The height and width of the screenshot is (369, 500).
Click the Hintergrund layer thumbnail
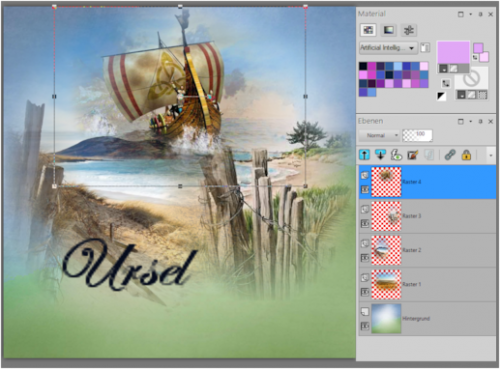pyautogui.click(x=386, y=318)
